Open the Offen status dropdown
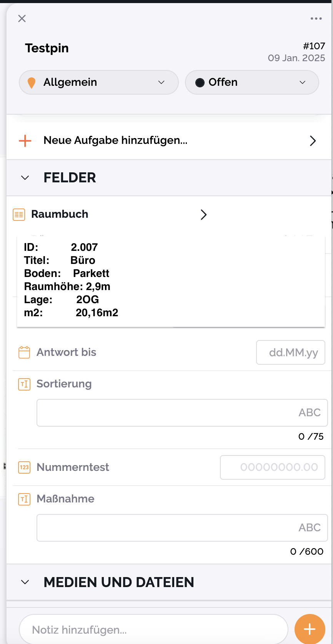 252,82
